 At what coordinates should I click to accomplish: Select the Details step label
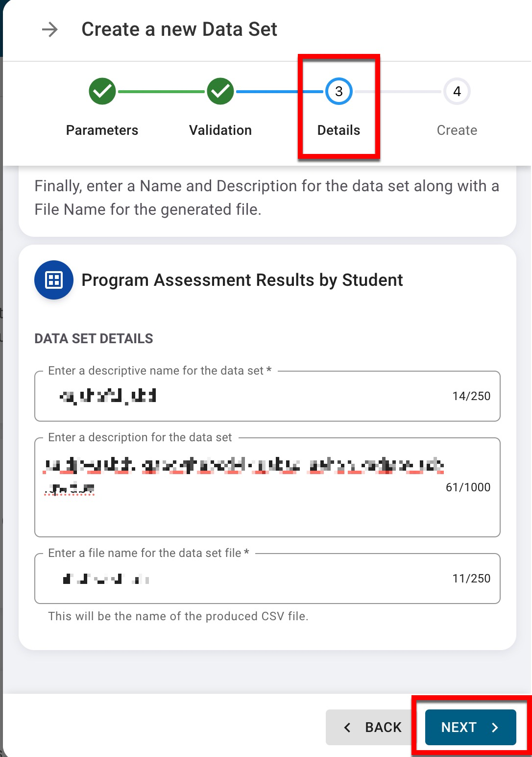coord(339,130)
